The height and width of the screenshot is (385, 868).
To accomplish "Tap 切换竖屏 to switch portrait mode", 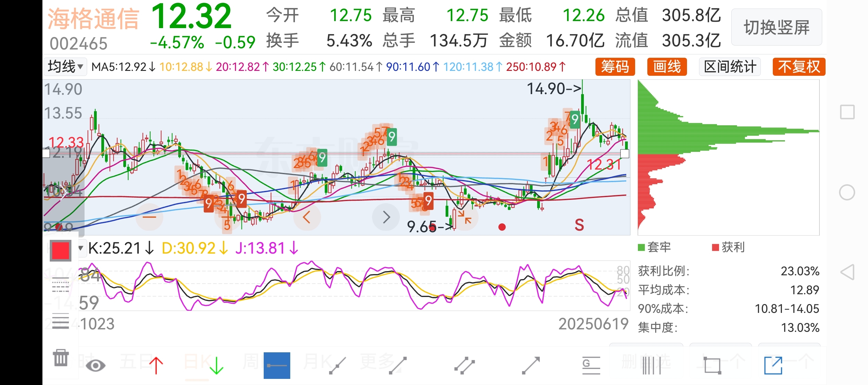I will point(776,27).
